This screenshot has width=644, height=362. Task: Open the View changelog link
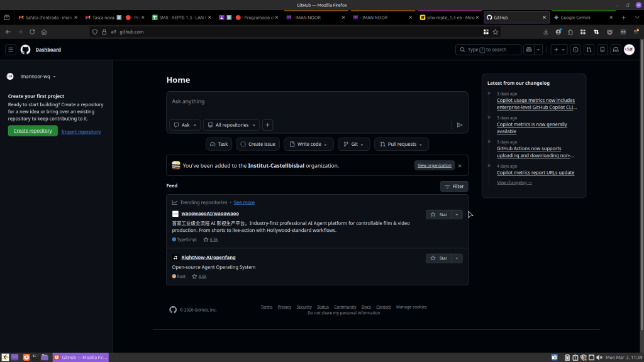(514, 183)
